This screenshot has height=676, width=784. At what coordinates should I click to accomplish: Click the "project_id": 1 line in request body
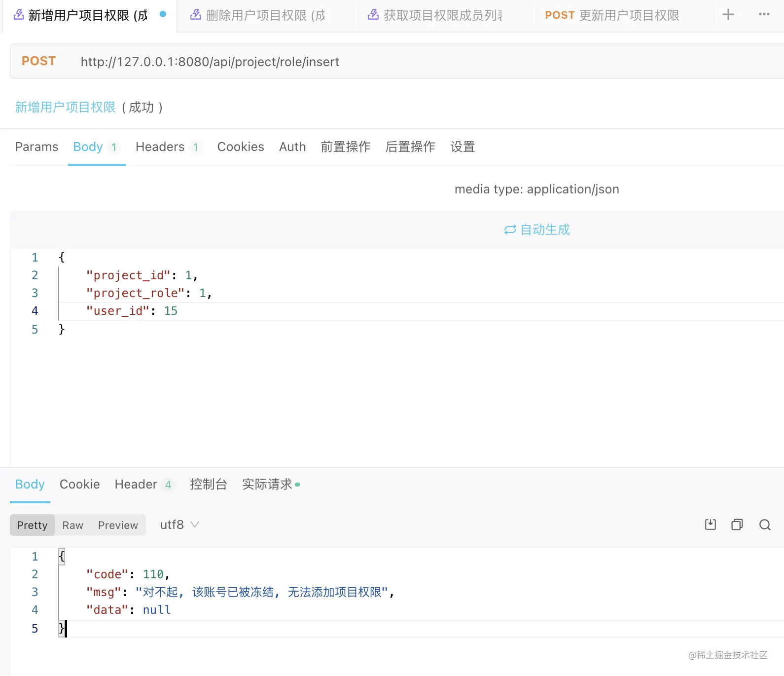[142, 275]
